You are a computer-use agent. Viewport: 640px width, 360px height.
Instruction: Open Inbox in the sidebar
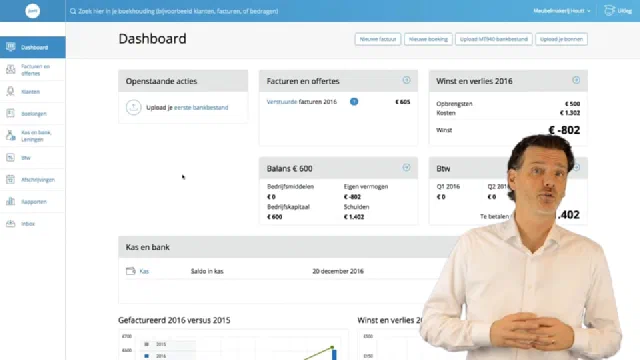click(33, 224)
